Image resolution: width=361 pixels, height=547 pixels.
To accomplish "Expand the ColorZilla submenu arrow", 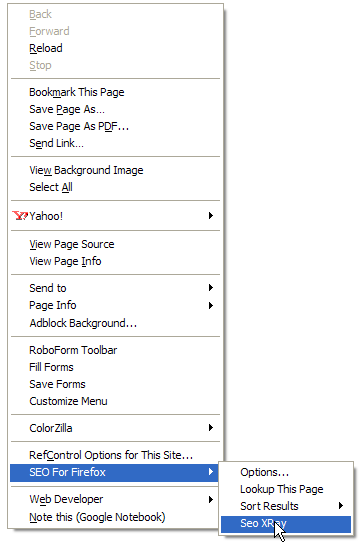I will tap(211, 428).
